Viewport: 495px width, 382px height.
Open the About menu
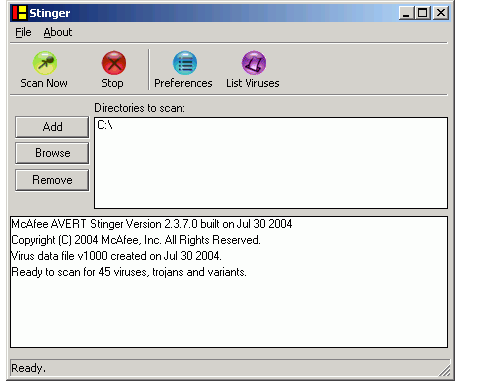58,32
